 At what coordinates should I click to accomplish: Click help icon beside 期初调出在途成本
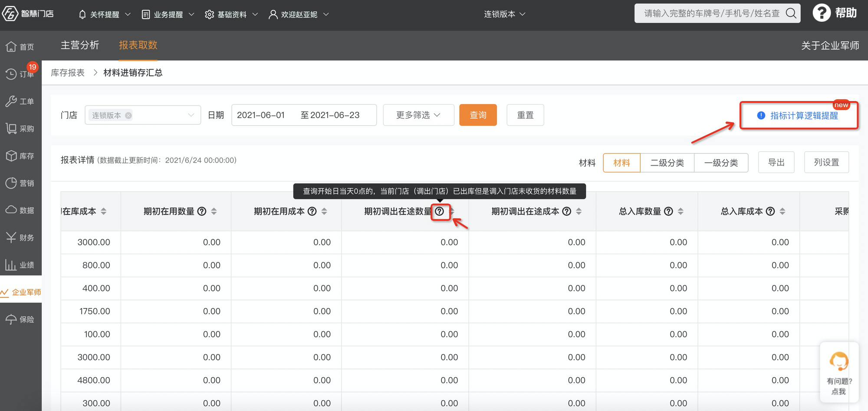point(567,211)
